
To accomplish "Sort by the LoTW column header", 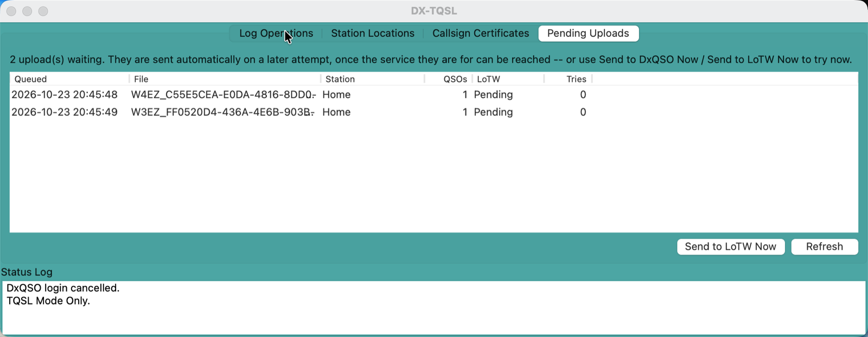I will click(x=508, y=79).
